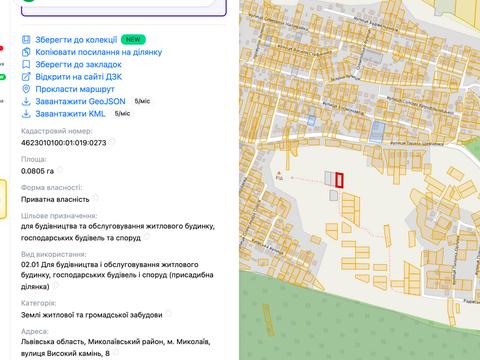Click the Pid marker on the map
Viewport: 480px width, 360px height.
pyautogui.click(x=279, y=176)
